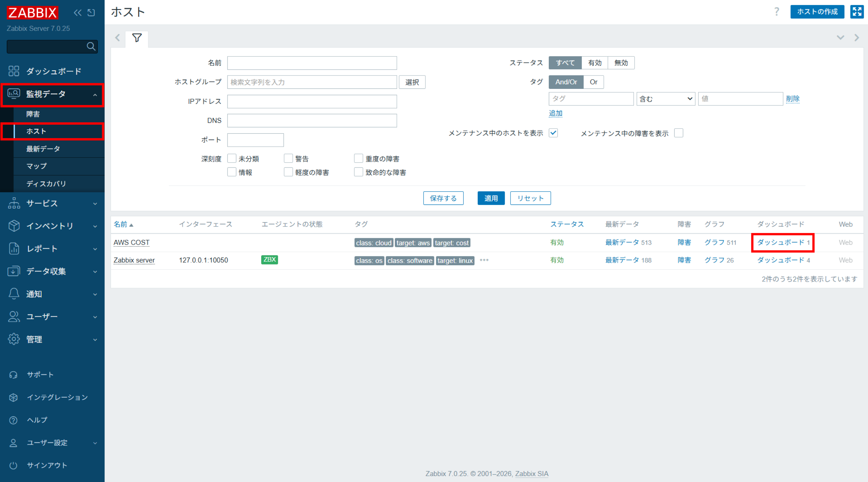Open the 含む tag operator dropdown
This screenshot has width=868, height=482.
(665, 99)
